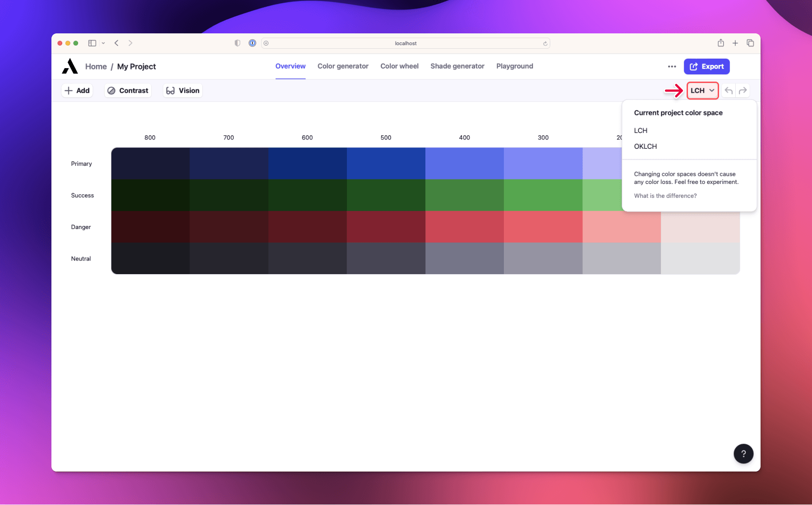The width and height of the screenshot is (812, 505).
Task: Click the localhost address bar
Action: 405,43
